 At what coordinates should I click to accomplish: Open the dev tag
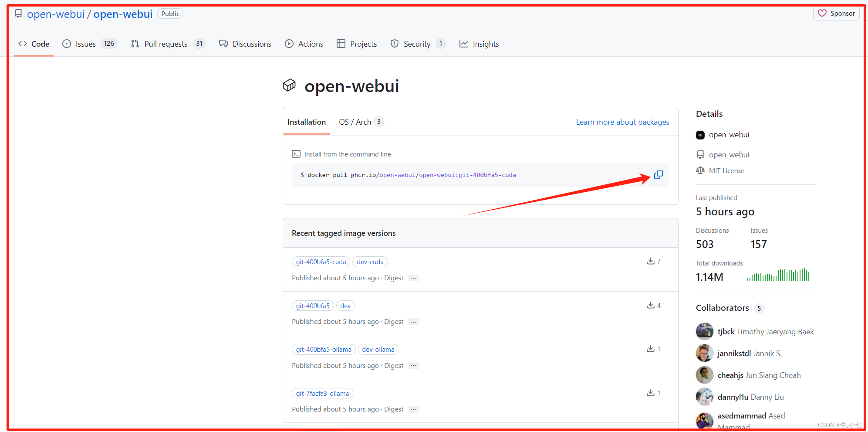(345, 306)
